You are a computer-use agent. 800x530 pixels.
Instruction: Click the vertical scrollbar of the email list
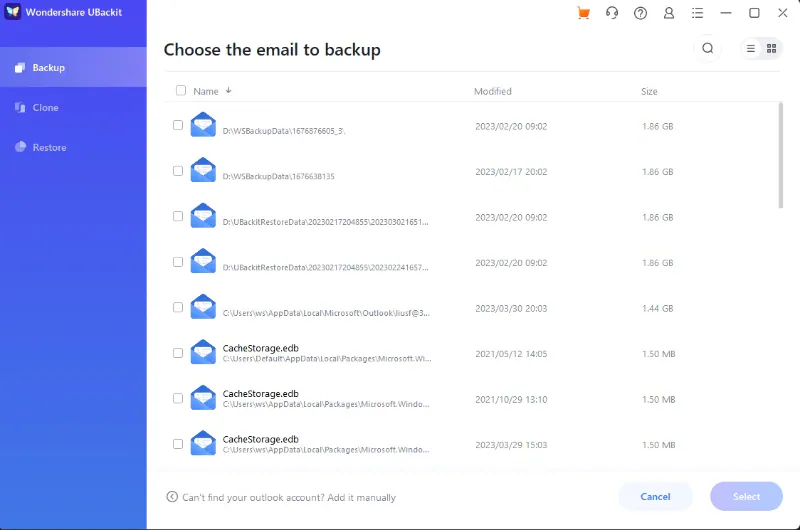(x=780, y=155)
